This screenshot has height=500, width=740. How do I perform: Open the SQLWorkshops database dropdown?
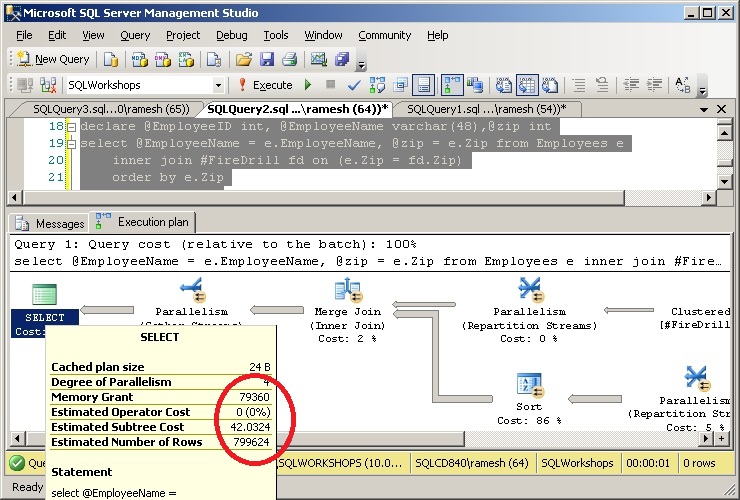point(218,85)
